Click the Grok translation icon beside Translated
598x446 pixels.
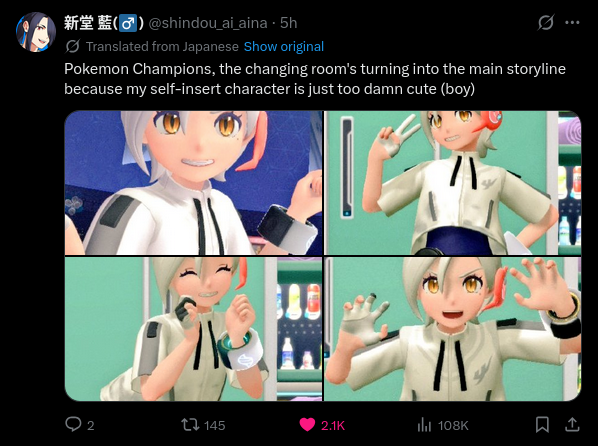point(72,47)
